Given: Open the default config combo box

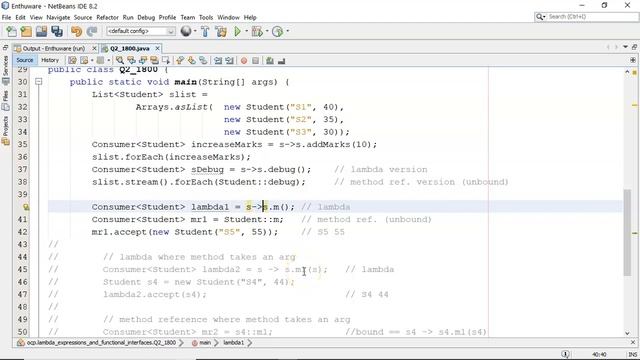Looking at the screenshot, I should (141, 31).
